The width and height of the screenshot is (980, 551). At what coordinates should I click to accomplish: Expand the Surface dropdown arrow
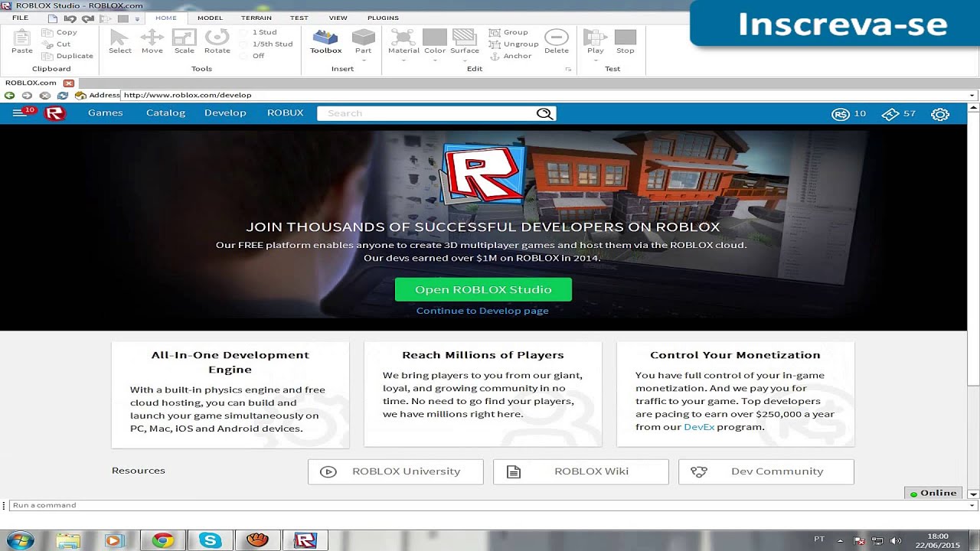[x=464, y=60]
